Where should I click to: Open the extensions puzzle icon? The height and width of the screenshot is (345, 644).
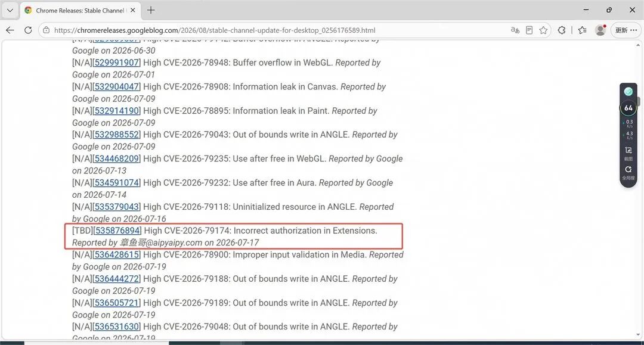click(x=562, y=30)
